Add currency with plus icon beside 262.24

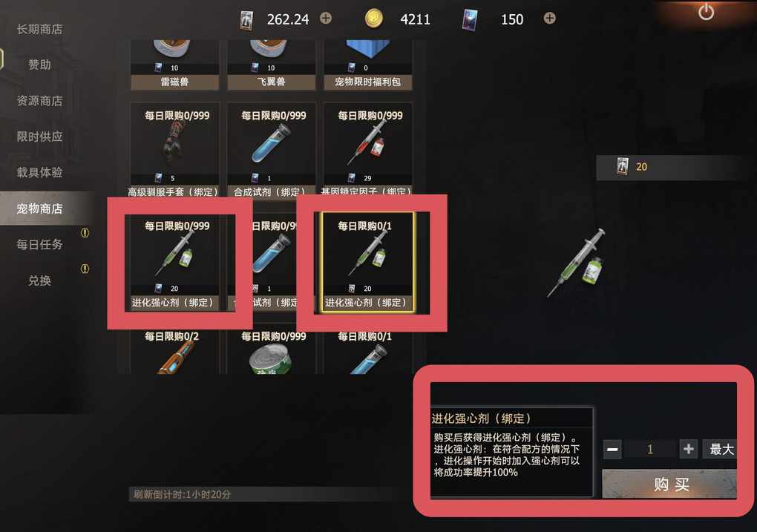(x=326, y=19)
